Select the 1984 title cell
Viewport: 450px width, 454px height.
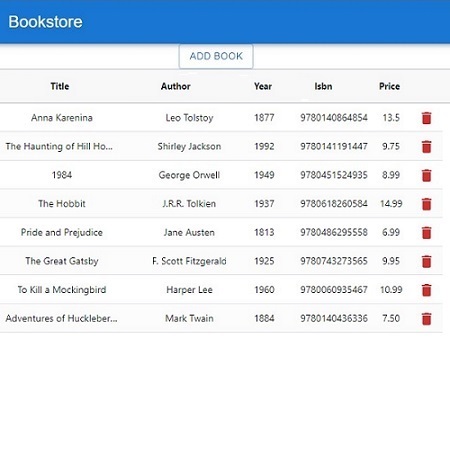(62, 175)
